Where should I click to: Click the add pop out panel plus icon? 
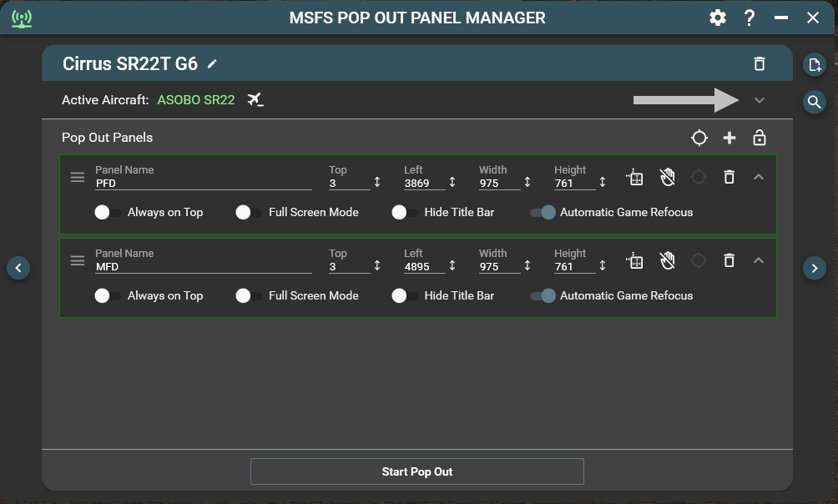pos(729,138)
